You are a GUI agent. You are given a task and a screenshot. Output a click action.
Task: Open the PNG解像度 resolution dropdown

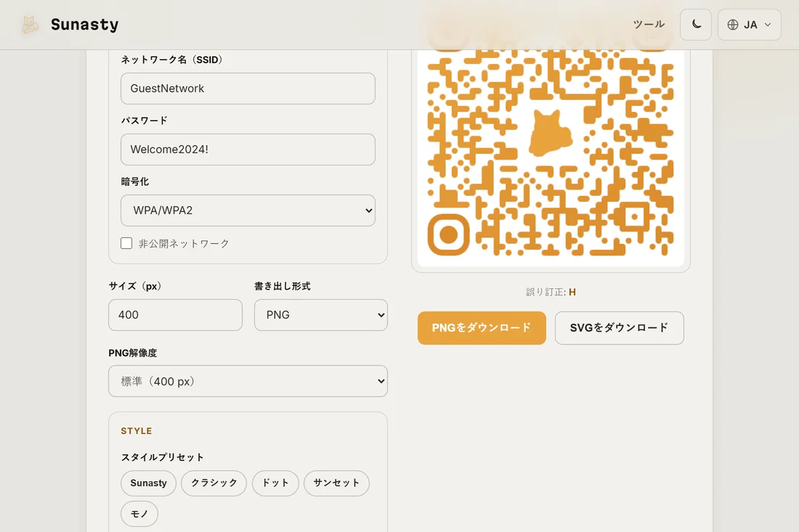(x=248, y=381)
